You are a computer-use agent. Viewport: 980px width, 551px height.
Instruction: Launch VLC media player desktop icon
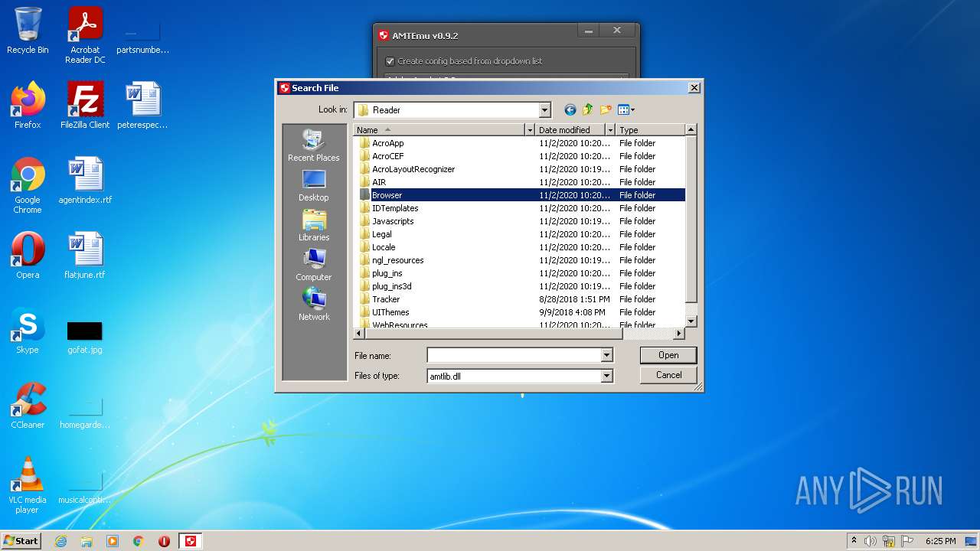(28, 485)
